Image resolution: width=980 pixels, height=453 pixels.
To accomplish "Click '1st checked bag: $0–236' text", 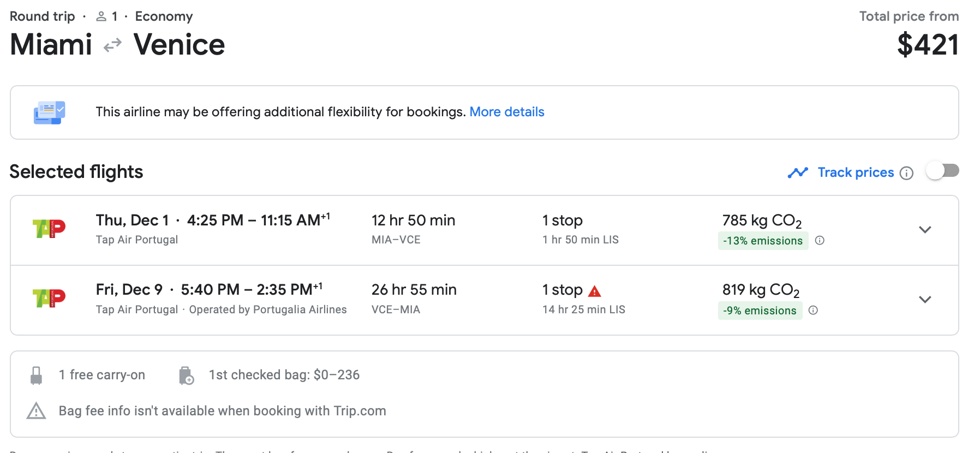I will click(284, 375).
